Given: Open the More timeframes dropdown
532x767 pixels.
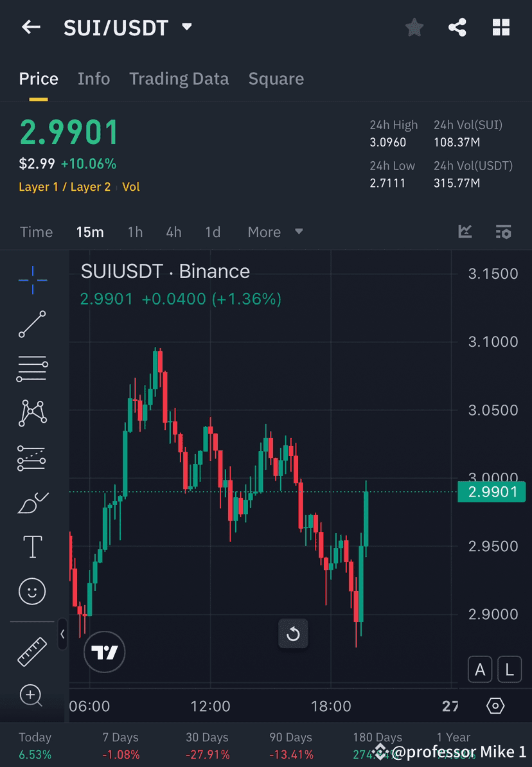Looking at the screenshot, I should coord(275,232).
